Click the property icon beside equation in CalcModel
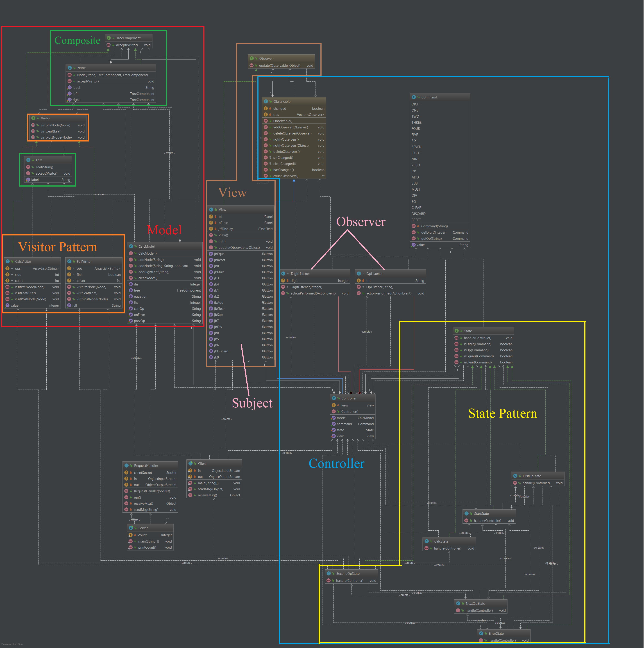This screenshot has height=648, width=644. (x=131, y=297)
